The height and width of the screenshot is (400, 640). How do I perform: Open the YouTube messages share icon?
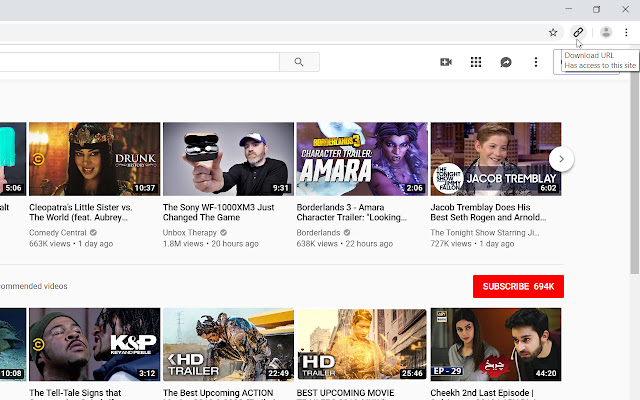pos(506,62)
